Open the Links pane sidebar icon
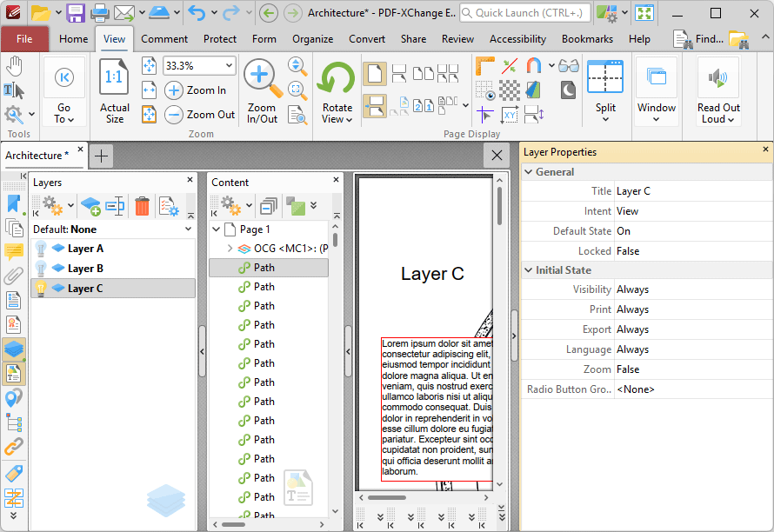The height and width of the screenshot is (532, 774). tap(13, 447)
